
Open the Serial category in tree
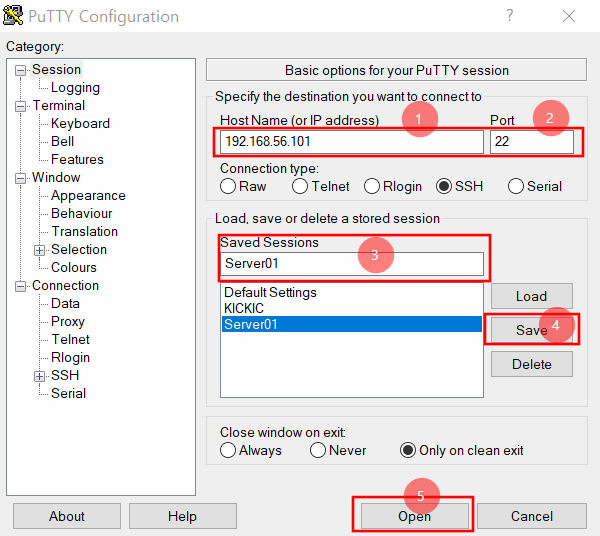click(x=68, y=393)
